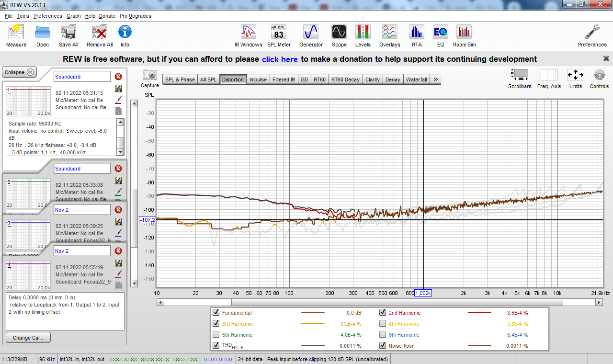Edit first measurement name Soundcard field
Viewport: 613px width, 364px height.
pos(82,77)
